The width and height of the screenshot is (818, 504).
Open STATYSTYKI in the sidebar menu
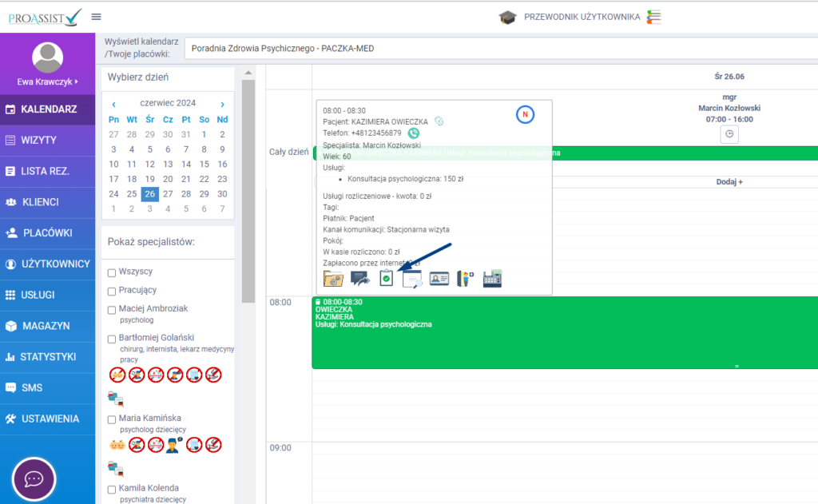[48, 357]
